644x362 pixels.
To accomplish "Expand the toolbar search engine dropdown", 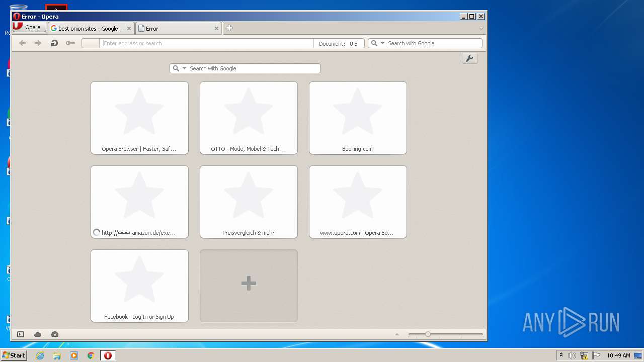I will point(382,43).
